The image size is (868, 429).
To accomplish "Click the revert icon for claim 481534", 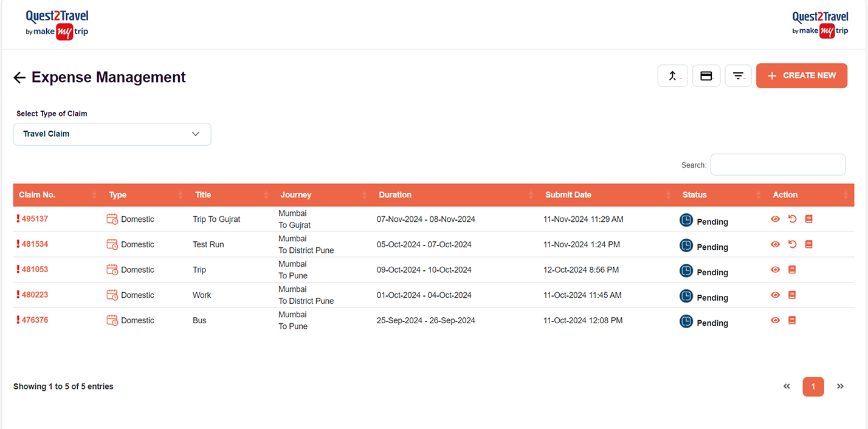I will (792, 244).
